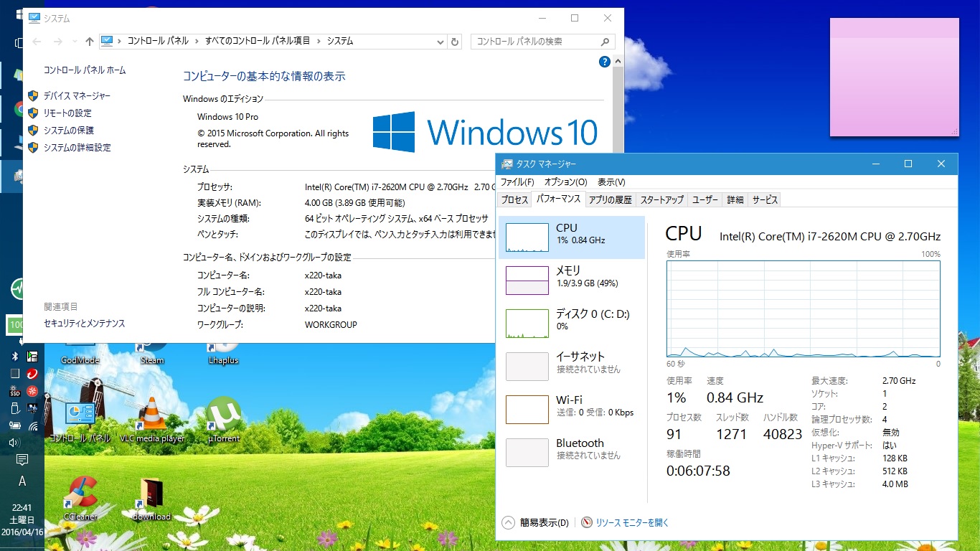This screenshot has height=551, width=980.
Task: Open the ファイル(F) menu in Task Manager
Action: 517,182
